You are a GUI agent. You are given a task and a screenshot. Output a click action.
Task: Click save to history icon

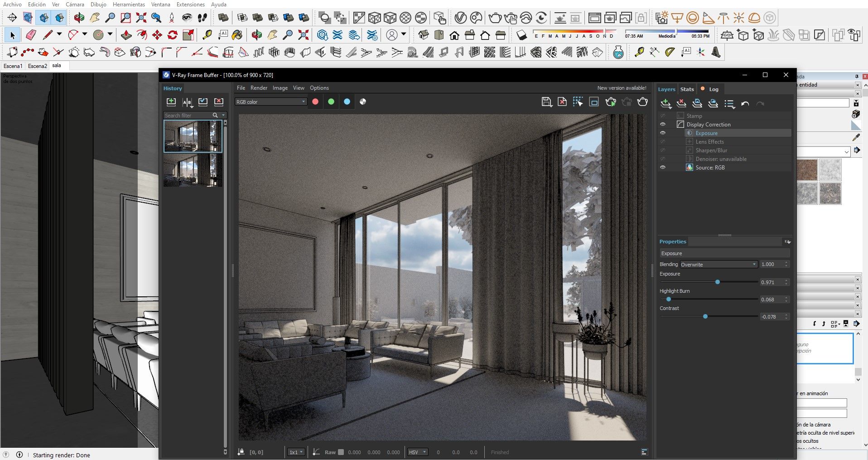[171, 102]
